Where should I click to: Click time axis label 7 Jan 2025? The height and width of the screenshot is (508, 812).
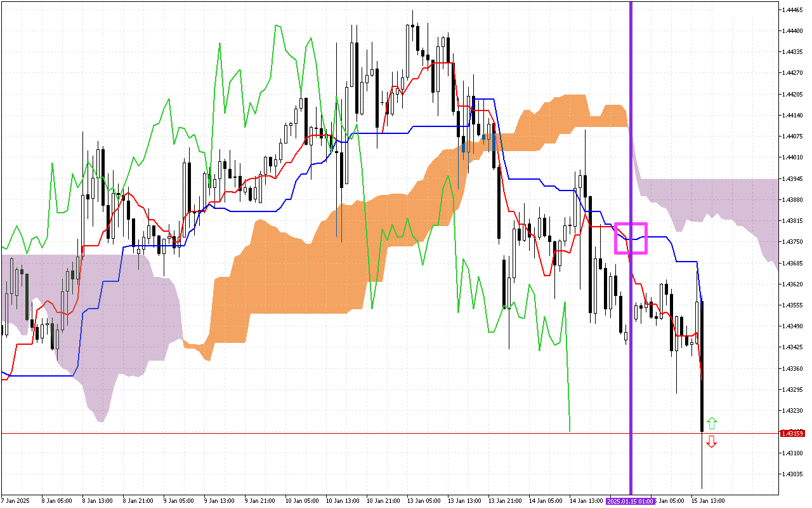[16, 501]
